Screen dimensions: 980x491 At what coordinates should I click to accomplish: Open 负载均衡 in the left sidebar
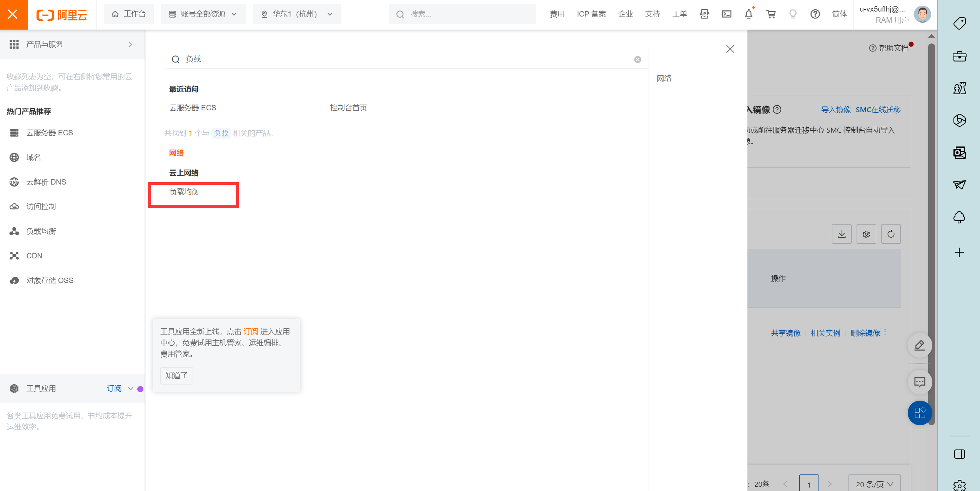pyautogui.click(x=41, y=231)
